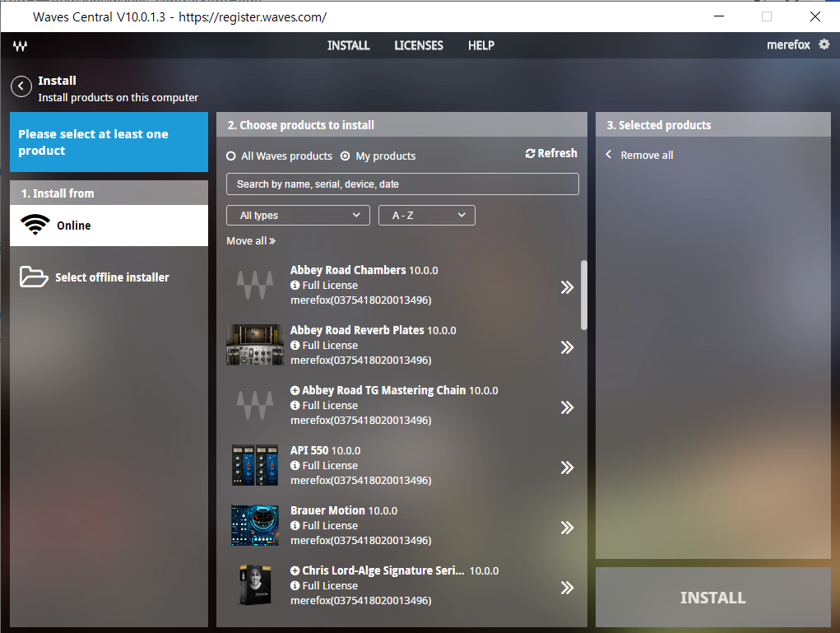This screenshot has width=840, height=633.
Task: Expand the Abbey Road TG Mastering Chain bundle
Action: (x=295, y=390)
